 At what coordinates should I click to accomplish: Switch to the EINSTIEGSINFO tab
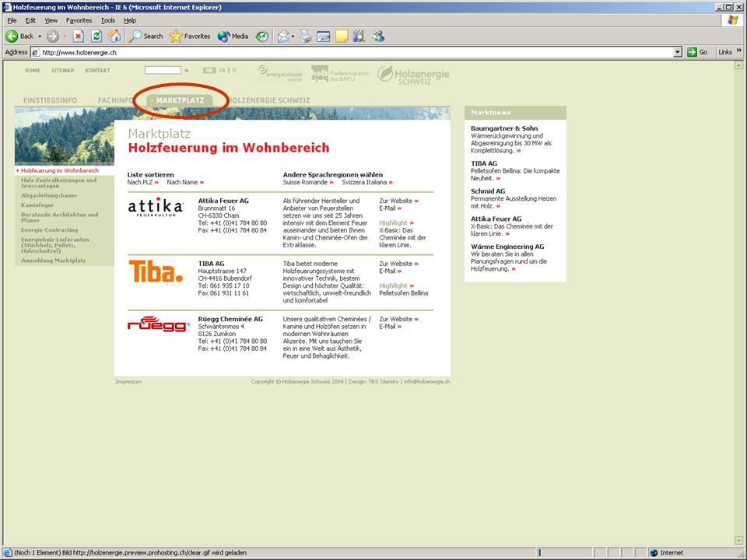pyautogui.click(x=50, y=100)
